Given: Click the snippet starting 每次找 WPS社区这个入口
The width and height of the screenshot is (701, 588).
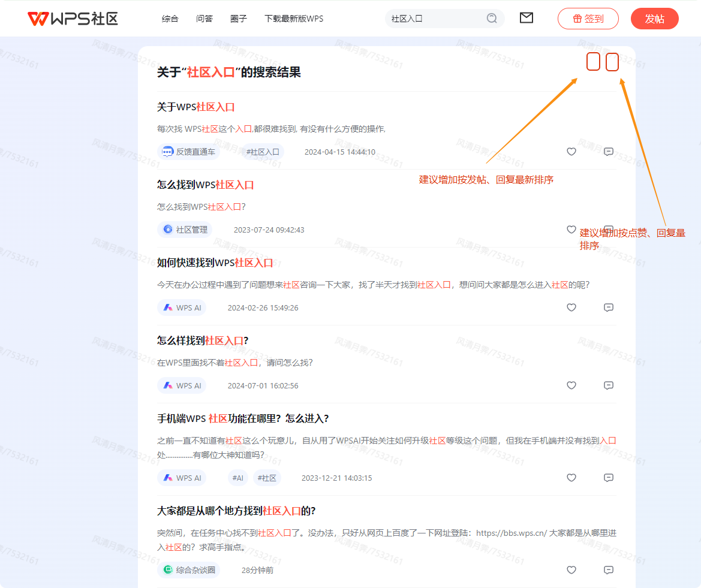Looking at the screenshot, I should pyautogui.click(x=272, y=129).
